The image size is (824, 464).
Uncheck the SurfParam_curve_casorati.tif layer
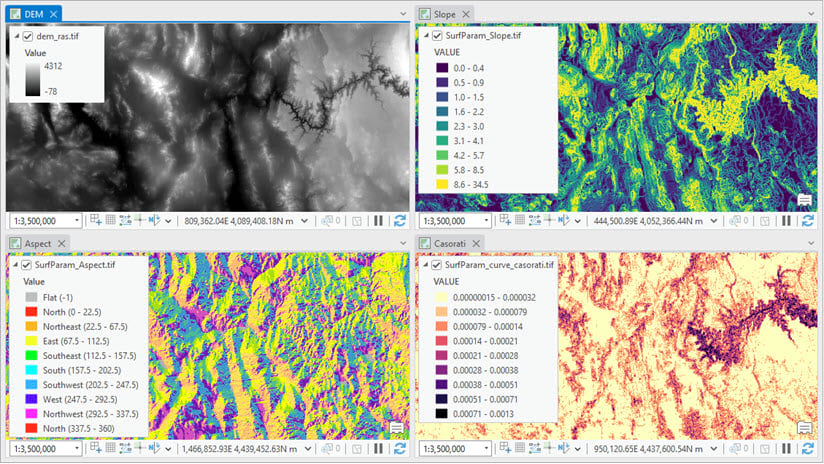coord(436,265)
